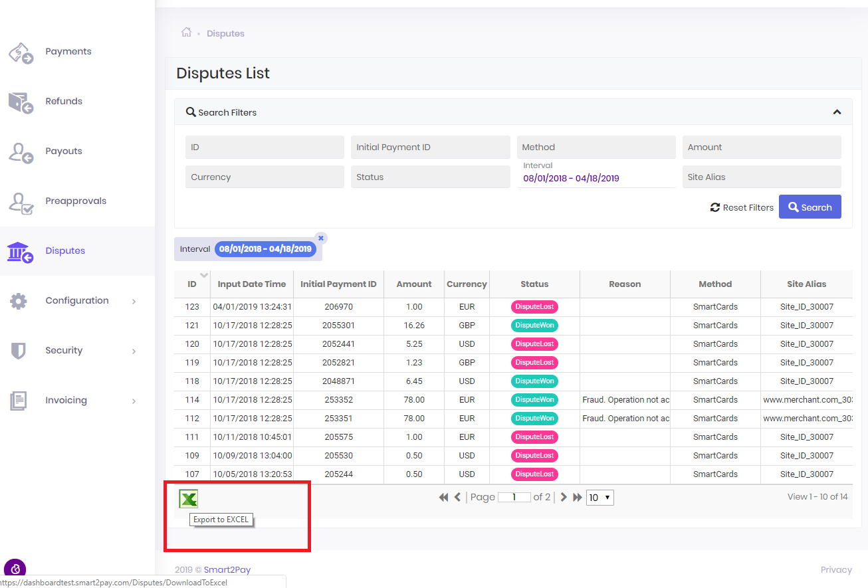This screenshot has height=588, width=868.
Task: Open Configuration in the sidebar
Action: 77,301
